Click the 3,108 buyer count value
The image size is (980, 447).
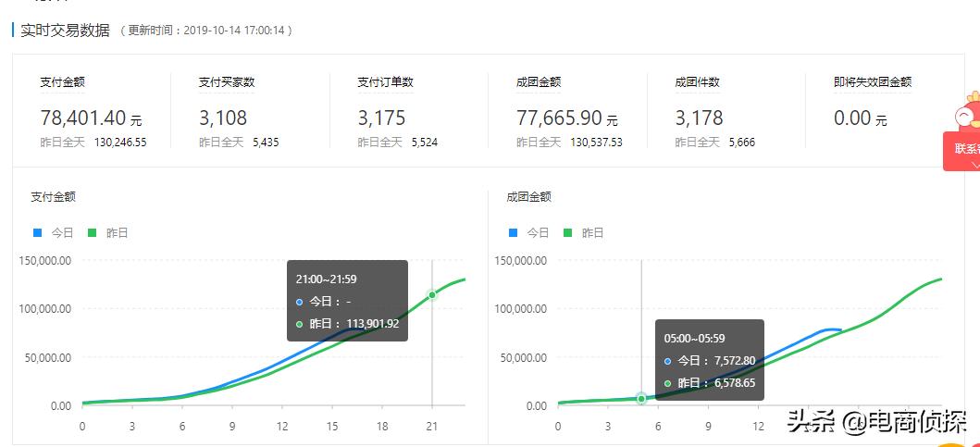coord(223,118)
